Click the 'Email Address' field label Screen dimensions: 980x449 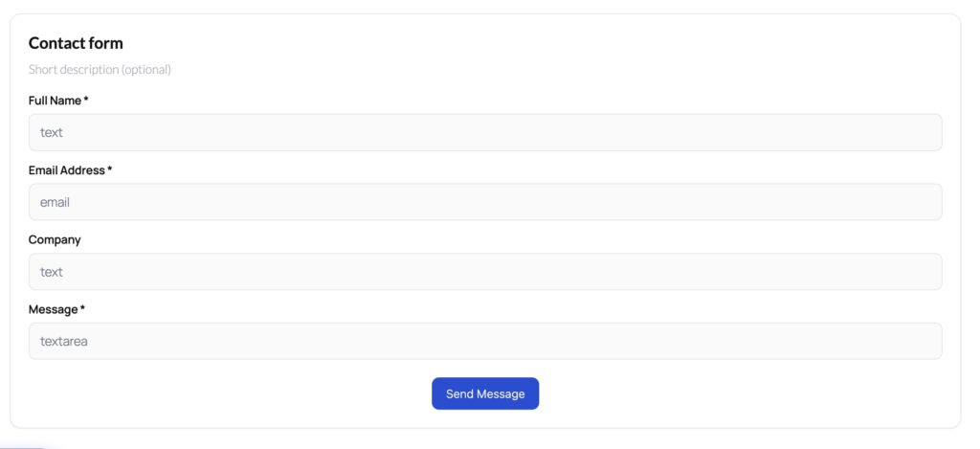pos(66,170)
